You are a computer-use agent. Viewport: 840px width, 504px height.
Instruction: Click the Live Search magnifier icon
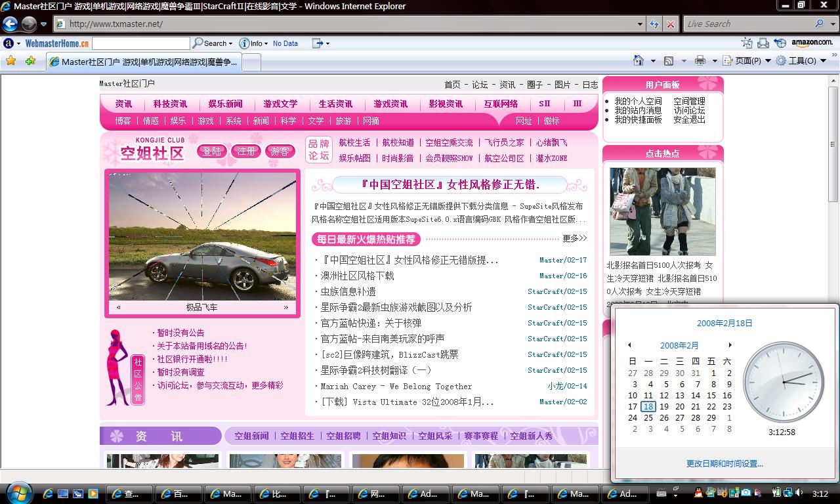tap(820, 24)
